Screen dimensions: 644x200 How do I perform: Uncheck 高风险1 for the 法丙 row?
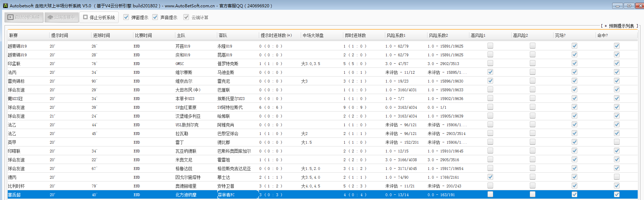(490, 72)
